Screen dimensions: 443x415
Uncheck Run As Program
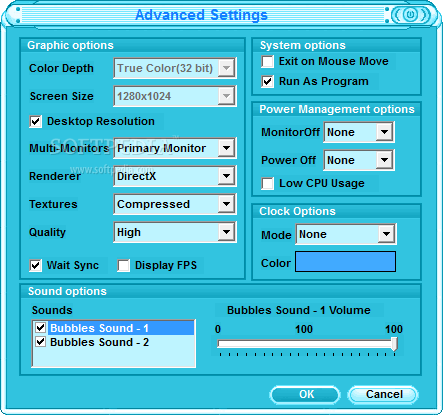tap(268, 82)
